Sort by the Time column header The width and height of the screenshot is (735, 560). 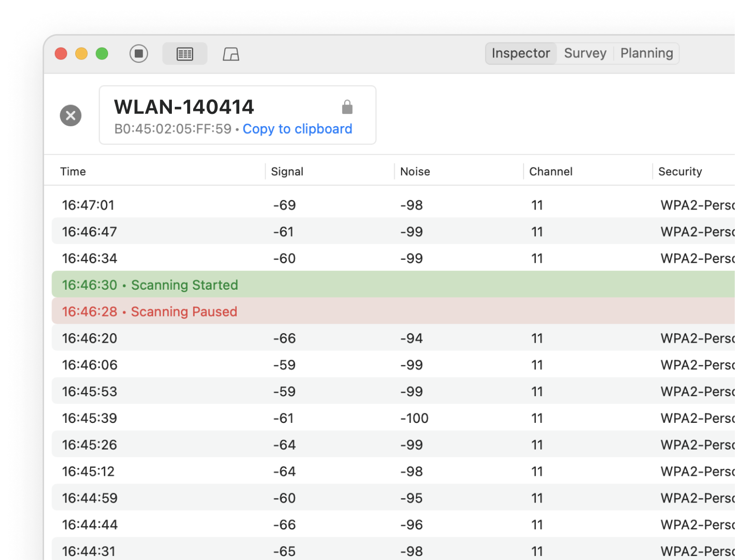73,171
